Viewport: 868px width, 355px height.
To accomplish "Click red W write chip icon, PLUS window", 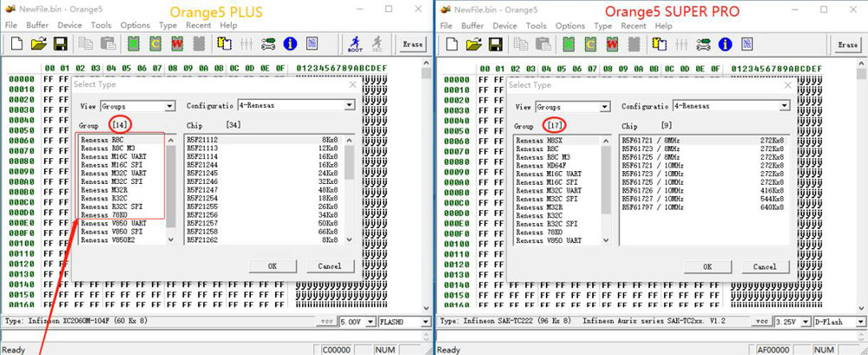I will click(x=177, y=43).
